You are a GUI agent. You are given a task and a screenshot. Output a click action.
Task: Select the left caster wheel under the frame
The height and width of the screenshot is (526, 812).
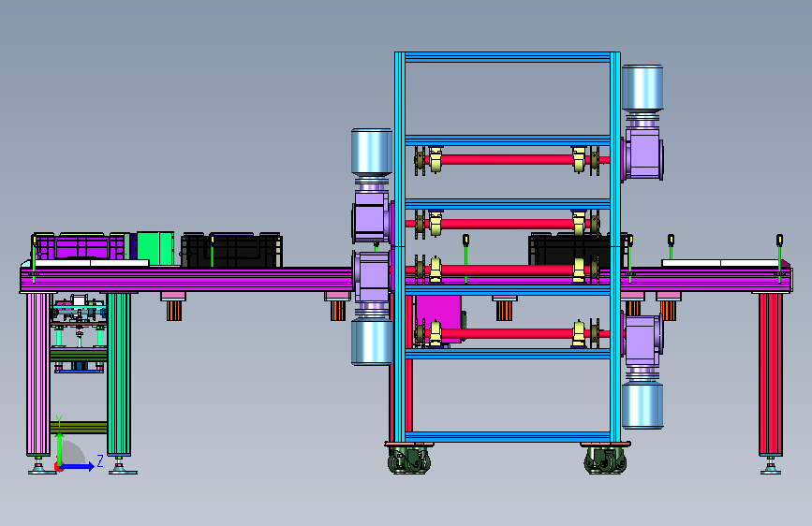tap(409, 460)
